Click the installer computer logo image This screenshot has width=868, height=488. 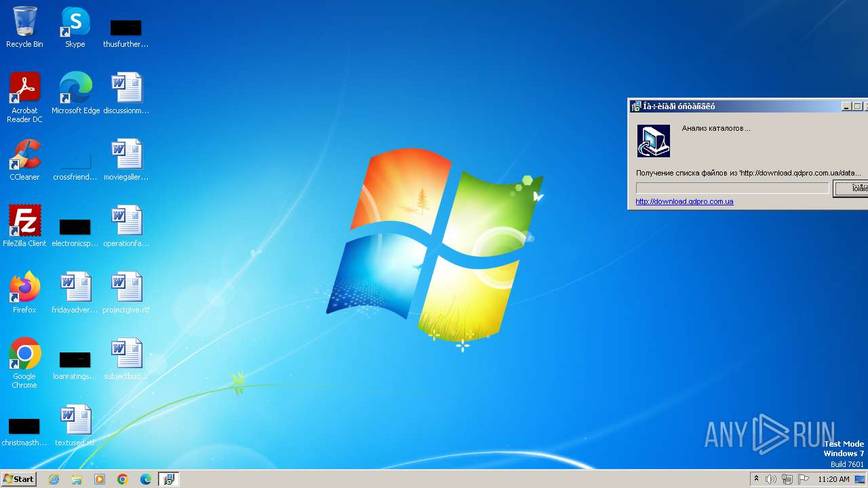coord(654,141)
